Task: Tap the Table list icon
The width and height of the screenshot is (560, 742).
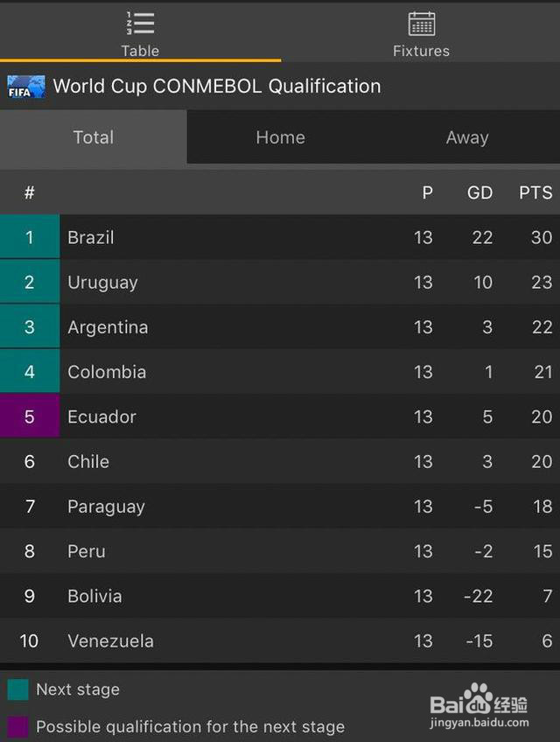Action: [140, 24]
